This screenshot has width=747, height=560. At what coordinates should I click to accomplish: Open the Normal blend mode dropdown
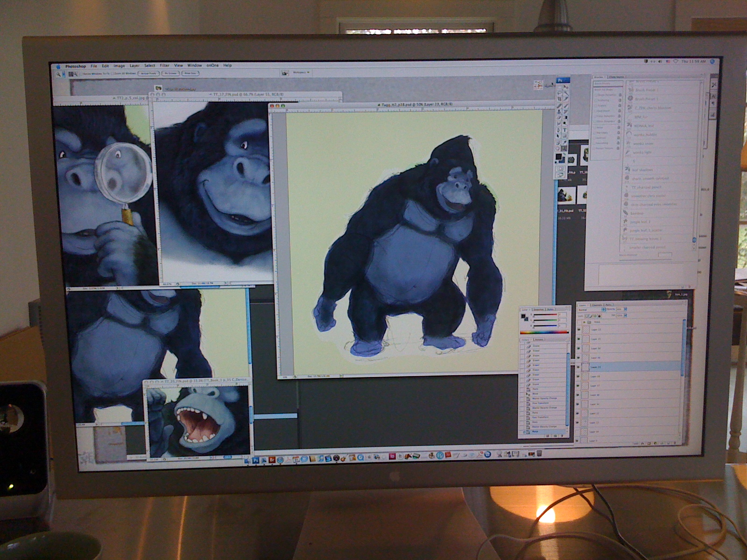tap(591, 309)
